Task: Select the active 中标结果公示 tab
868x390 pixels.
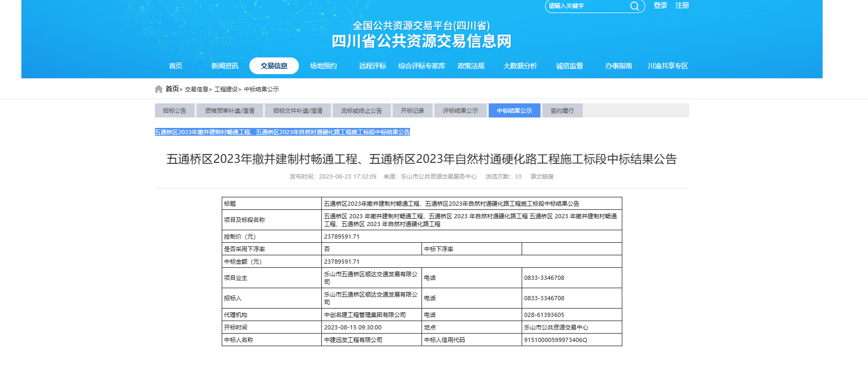Action: tap(514, 111)
